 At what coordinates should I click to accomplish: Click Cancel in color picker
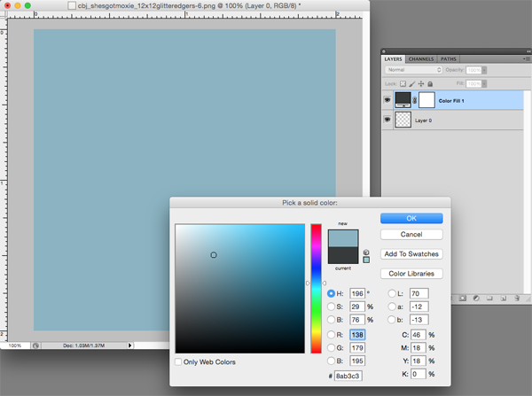[x=411, y=234]
